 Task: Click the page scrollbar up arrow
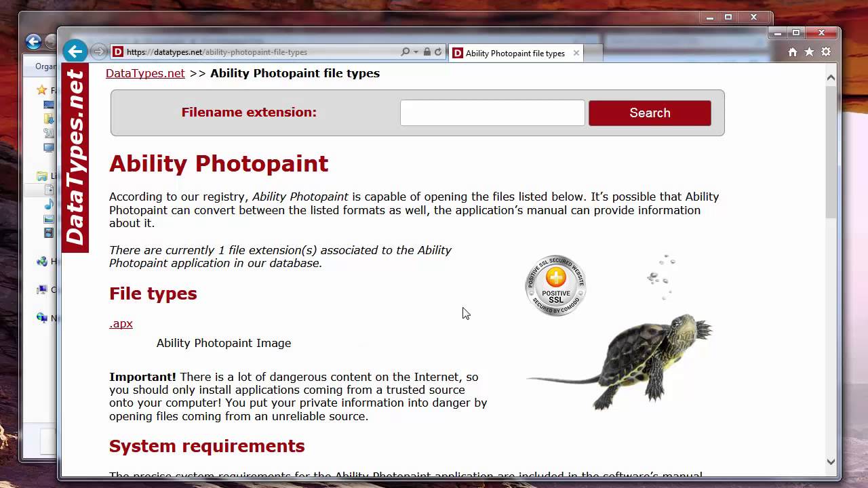point(831,78)
